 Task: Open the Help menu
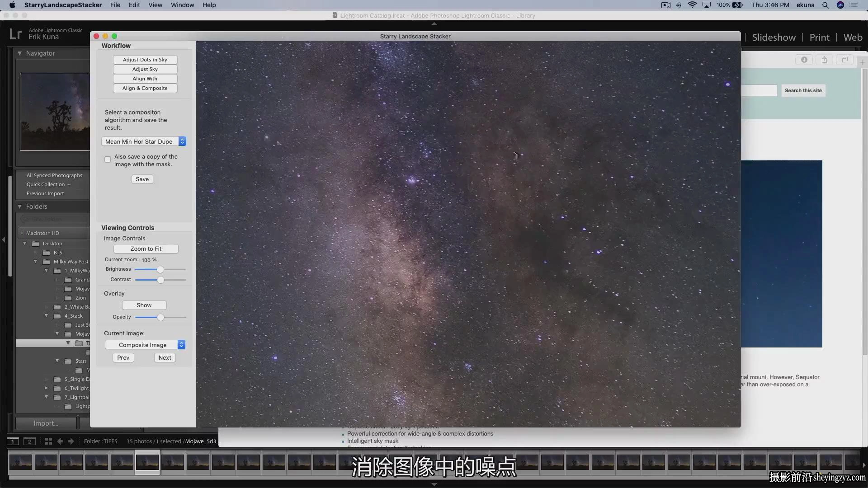pos(209,5)
